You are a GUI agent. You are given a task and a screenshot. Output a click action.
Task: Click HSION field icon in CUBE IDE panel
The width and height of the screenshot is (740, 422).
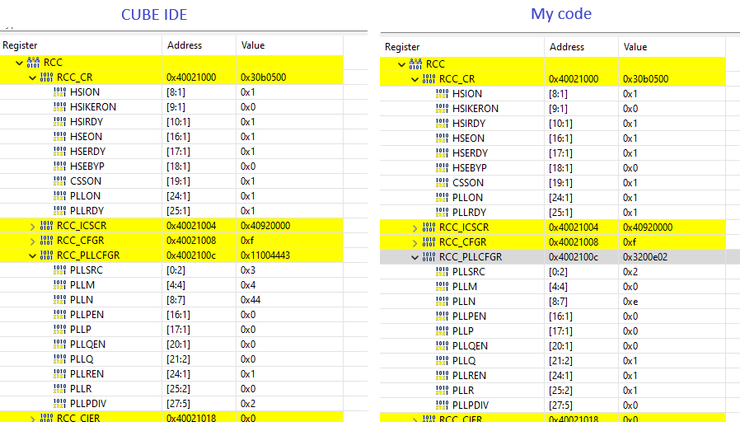point(60,92)
